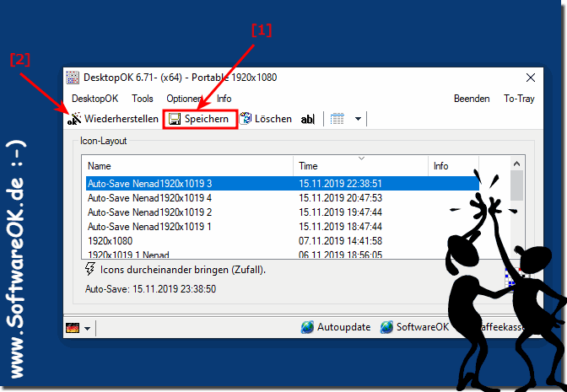Open the Tools menu
This screenshot has width=567, height=392.
143,99
